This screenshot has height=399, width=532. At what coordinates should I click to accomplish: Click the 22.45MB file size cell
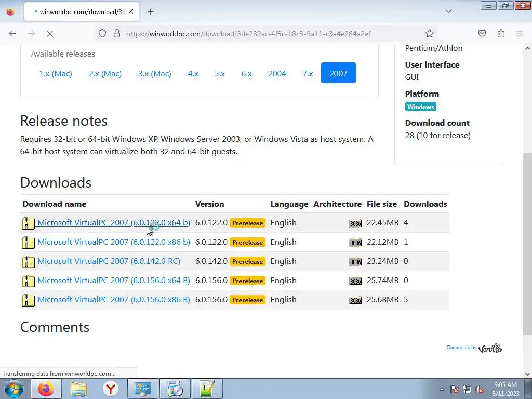pyautogui.click(x=382, y=222)
